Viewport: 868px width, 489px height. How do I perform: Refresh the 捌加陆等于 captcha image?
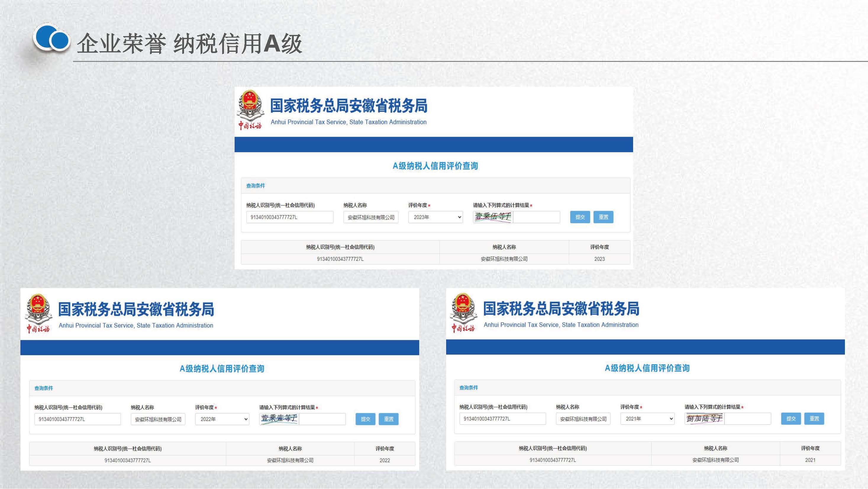pyautogui.click(x=704, y=419)
